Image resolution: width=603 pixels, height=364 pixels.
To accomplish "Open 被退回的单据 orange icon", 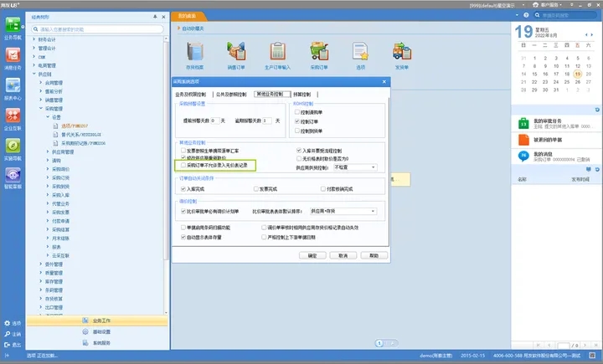I will pos(523,140).
